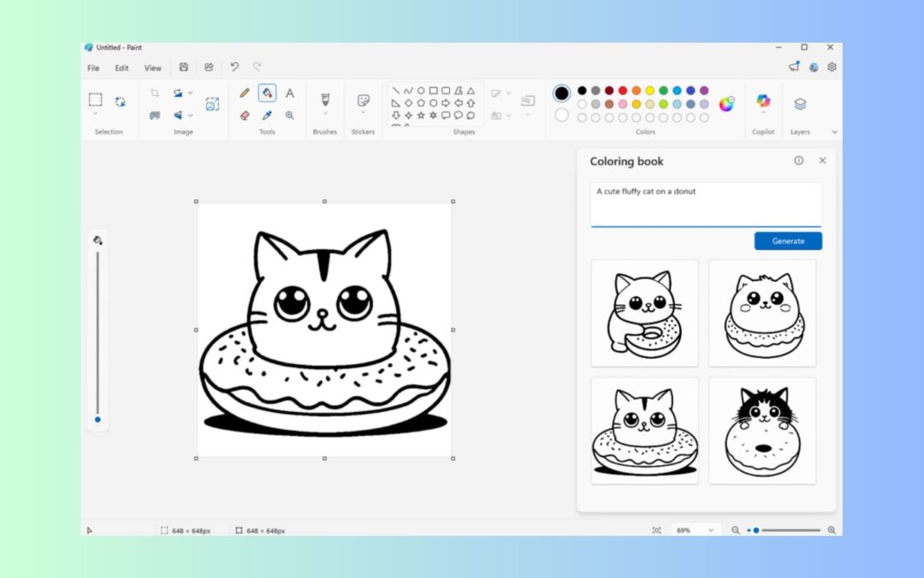
Task: Open the File menu
Action: (92, 68)
